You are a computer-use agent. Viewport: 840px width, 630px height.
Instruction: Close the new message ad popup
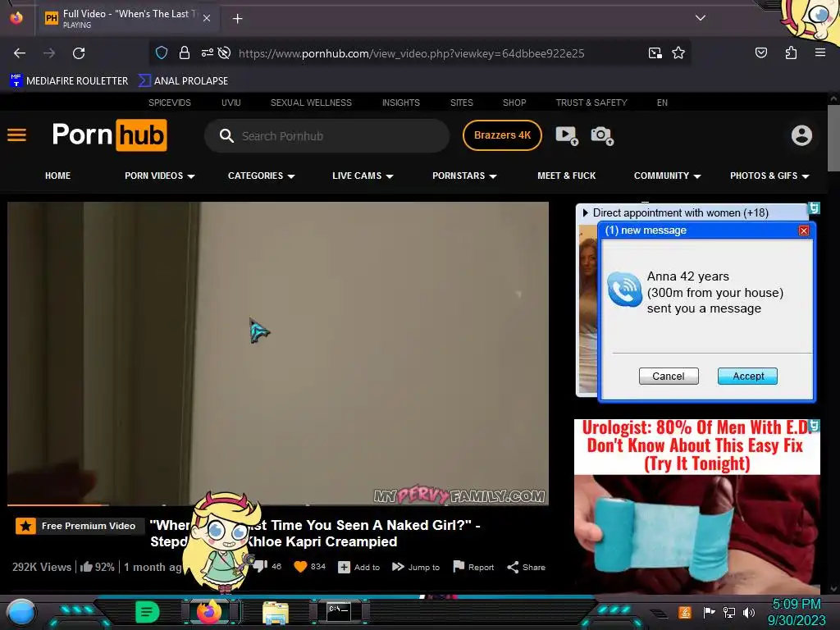(x=804, y=231)
